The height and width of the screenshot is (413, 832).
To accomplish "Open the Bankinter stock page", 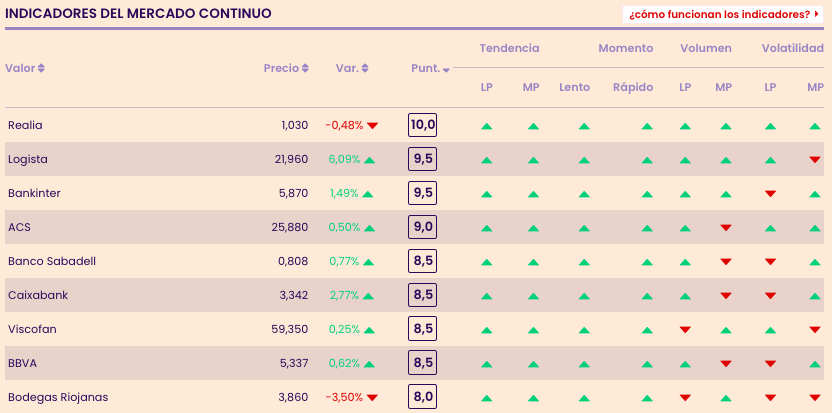I will [34, 193].
